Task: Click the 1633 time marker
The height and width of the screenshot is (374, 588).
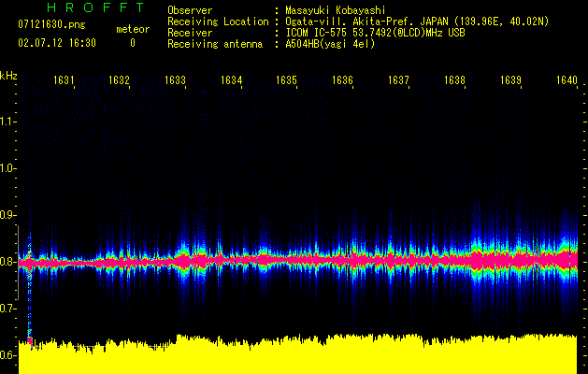Action: pyautogui.click(x=175, y=80)
